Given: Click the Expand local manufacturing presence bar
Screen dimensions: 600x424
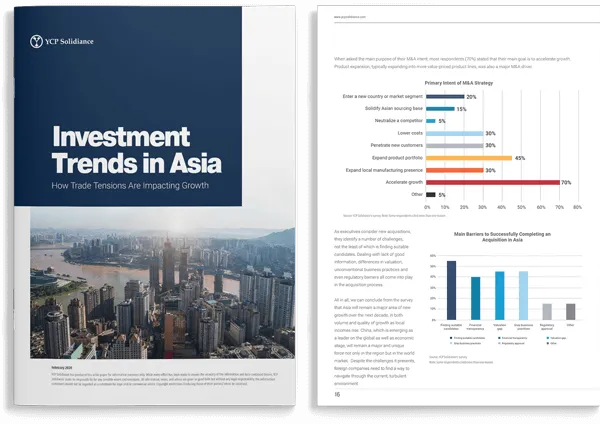Looking at the screenshot, I should 455,170.
